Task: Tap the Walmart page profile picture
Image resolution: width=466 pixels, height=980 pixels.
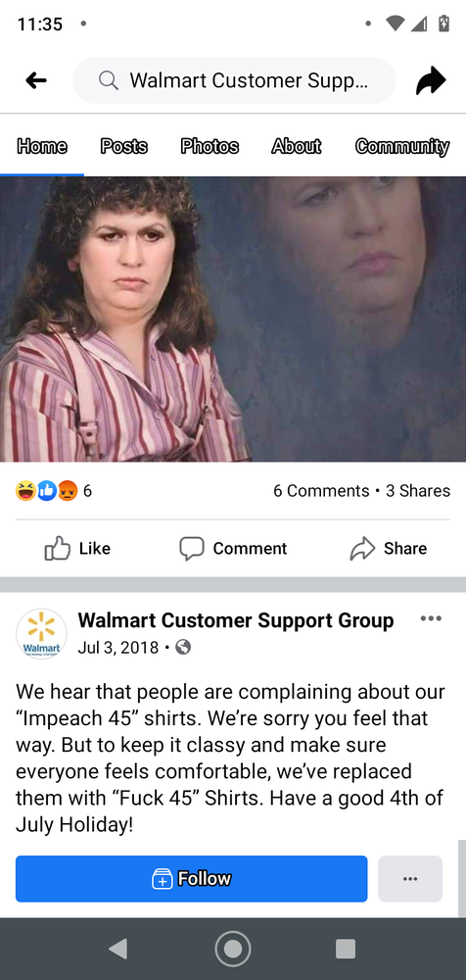Action: (x=41, y=633)
